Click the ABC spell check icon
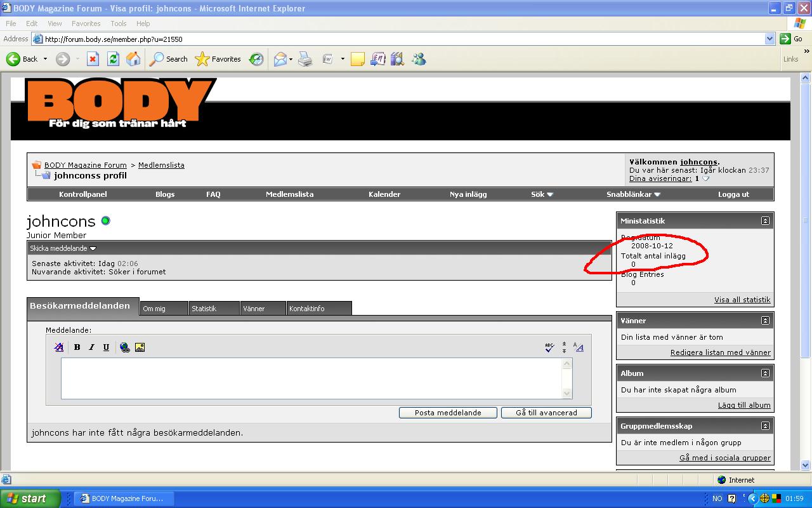Image resolution: width=812 pixels, height=508 pixels. coord(549,347)
